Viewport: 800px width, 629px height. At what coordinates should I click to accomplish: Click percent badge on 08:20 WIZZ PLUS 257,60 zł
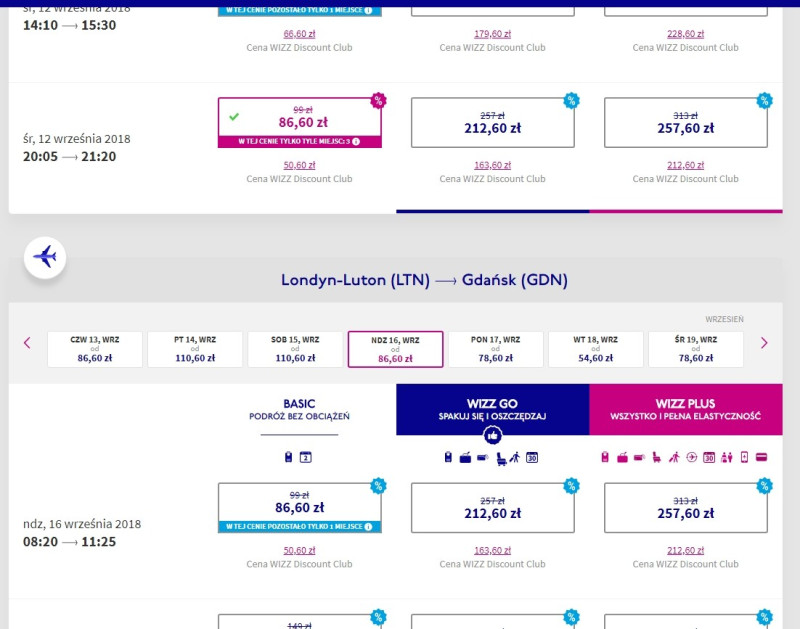[764, 486]
